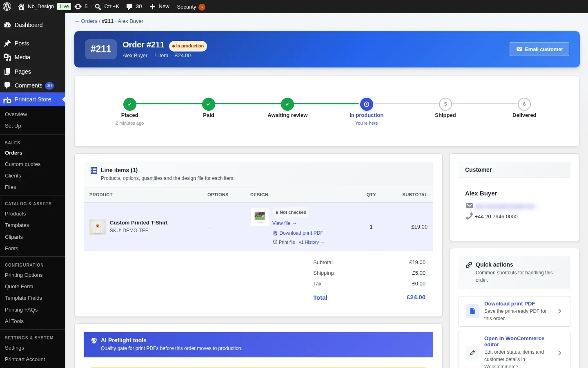The width and height of the screenshot is (588, 368).
Task: Click the Posts pin icon
Action: pyautogui.click(x=7, y=43)
